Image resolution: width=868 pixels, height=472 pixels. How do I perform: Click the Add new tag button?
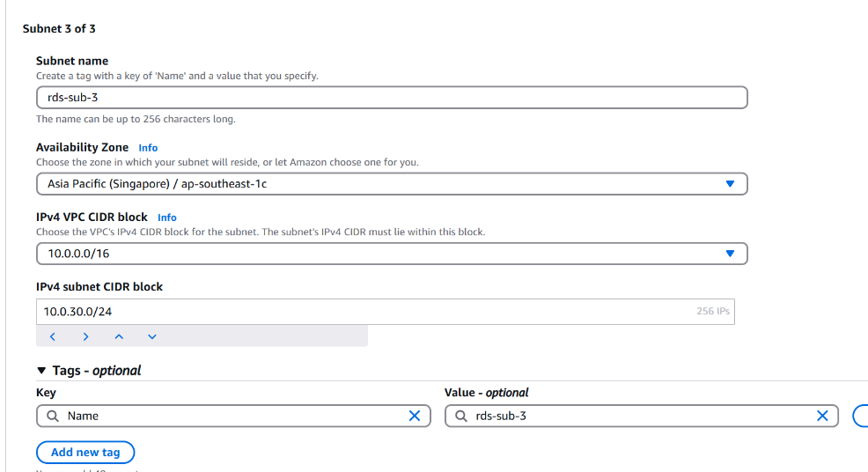click(85, 453)
